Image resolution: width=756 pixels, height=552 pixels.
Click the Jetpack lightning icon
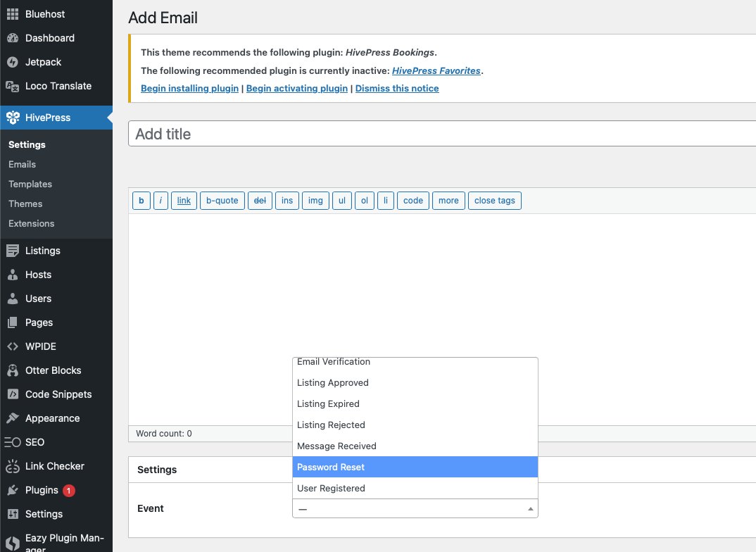tap(13, 62)
